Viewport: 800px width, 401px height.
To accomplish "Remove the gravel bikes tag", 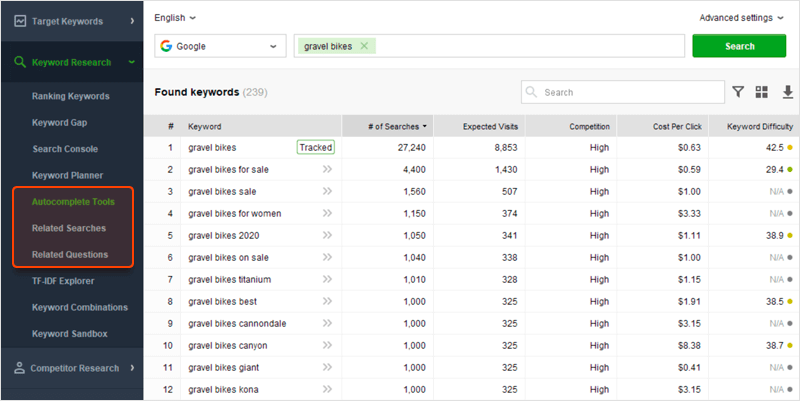I will 364,46.
